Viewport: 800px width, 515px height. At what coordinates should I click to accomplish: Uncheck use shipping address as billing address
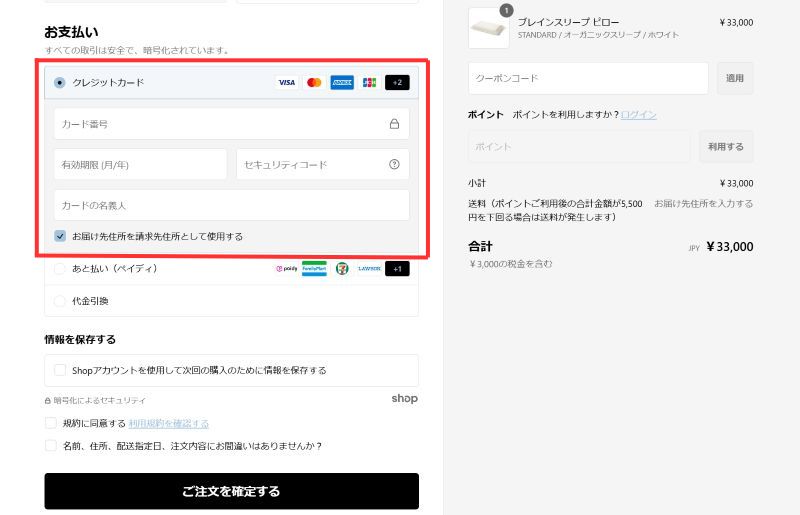coord(60,237)
